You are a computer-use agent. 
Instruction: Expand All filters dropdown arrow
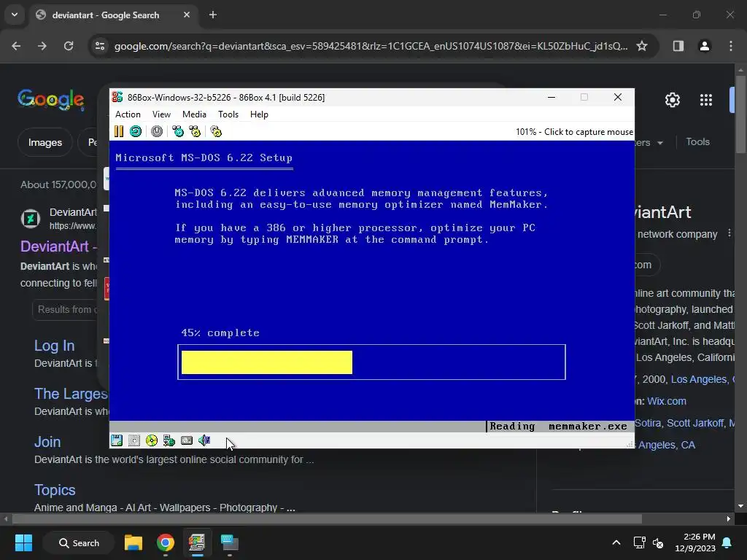(x=659, y=143)
